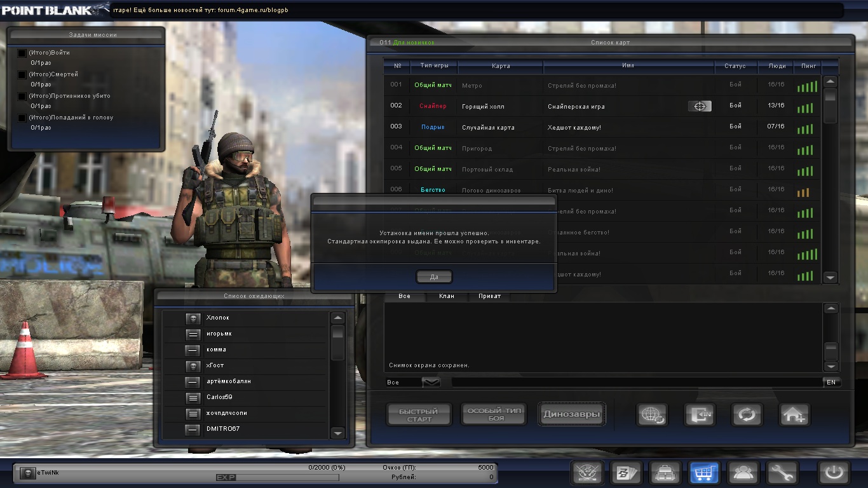
Task: Select room 005 Портовый склад row
Action: 601,169
